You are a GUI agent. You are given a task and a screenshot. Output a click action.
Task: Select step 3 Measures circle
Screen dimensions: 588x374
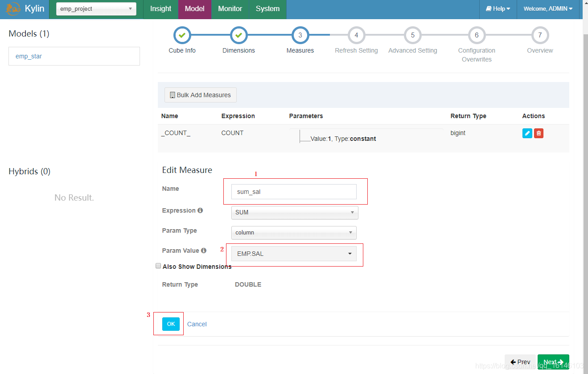300,35
